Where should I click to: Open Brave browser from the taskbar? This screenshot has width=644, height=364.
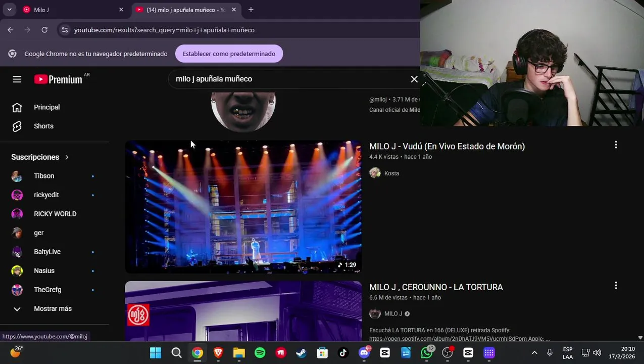(218, 352)
